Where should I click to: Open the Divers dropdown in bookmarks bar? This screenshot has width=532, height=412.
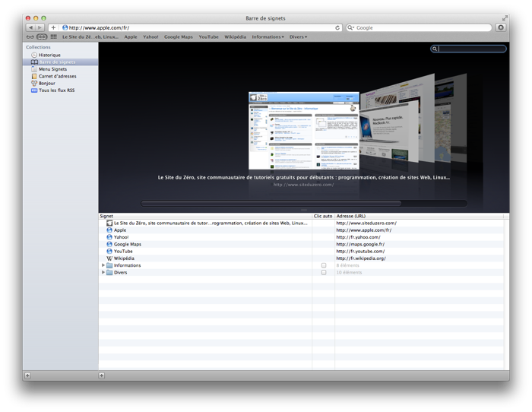(298, 36)
